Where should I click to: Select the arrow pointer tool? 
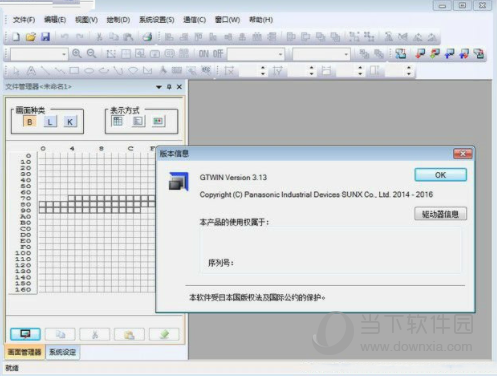point(16,71)
